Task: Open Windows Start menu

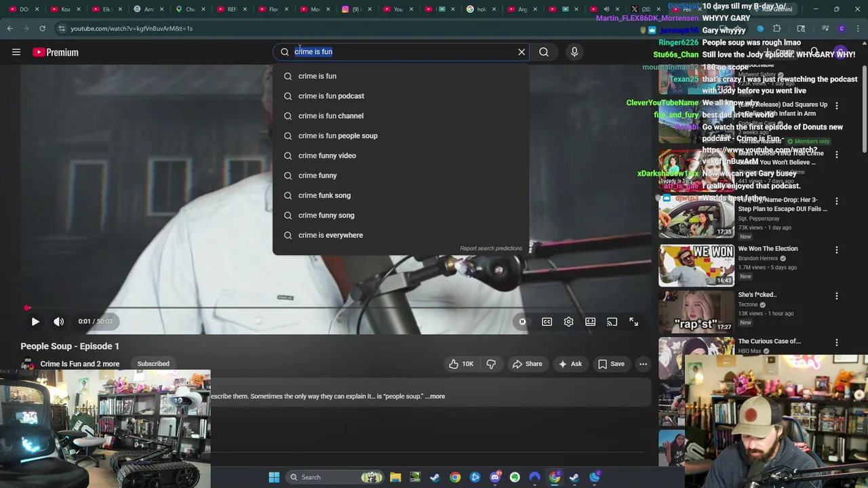Action: click(274, 477)
